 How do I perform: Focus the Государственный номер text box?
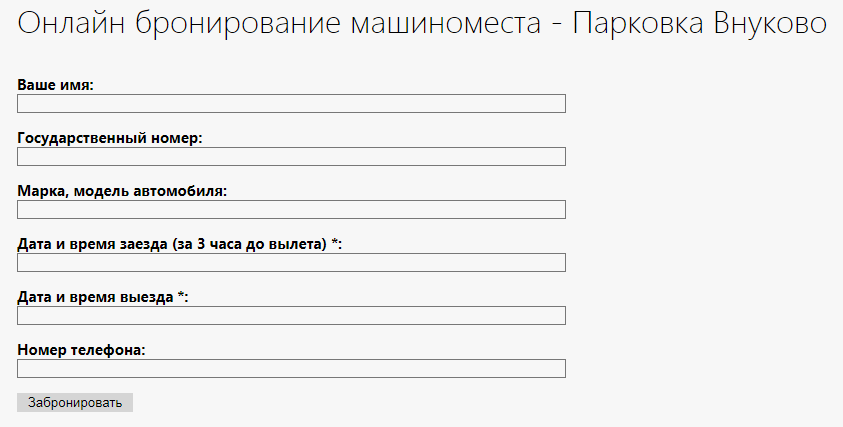[x=291, y=156]
